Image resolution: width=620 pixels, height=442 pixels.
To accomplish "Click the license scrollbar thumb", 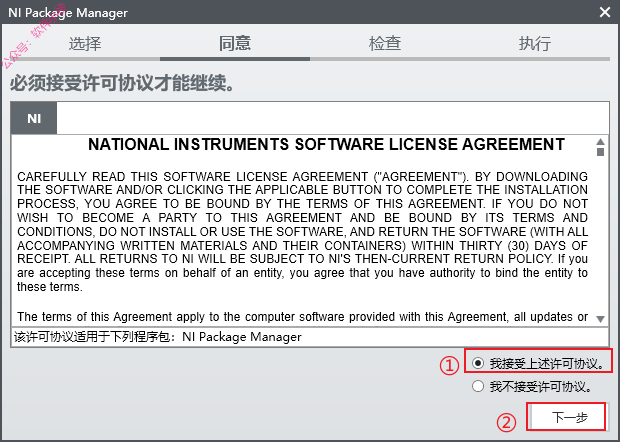I will point(600,152).
